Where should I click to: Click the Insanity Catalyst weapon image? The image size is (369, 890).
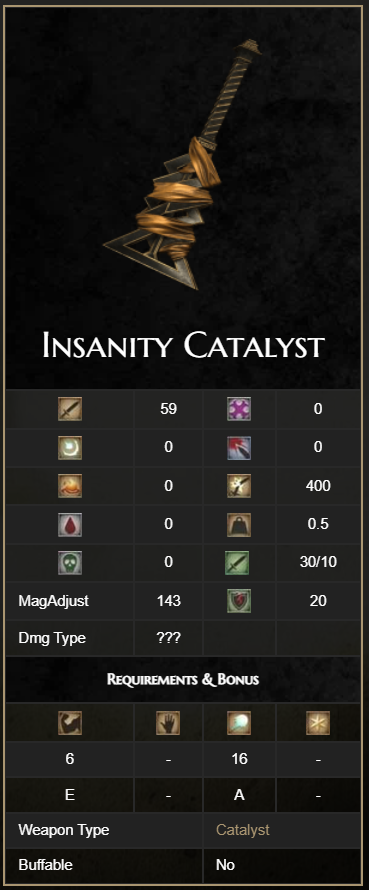coord(183,165)
